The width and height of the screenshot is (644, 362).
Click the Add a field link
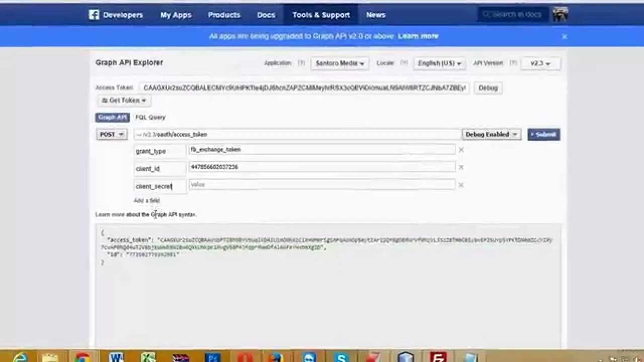coord(146,201)
